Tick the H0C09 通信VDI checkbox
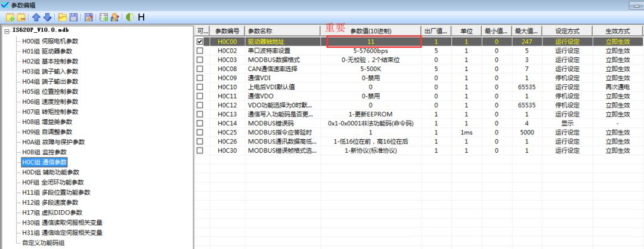 pyautogui.click(x=200, y=78)
